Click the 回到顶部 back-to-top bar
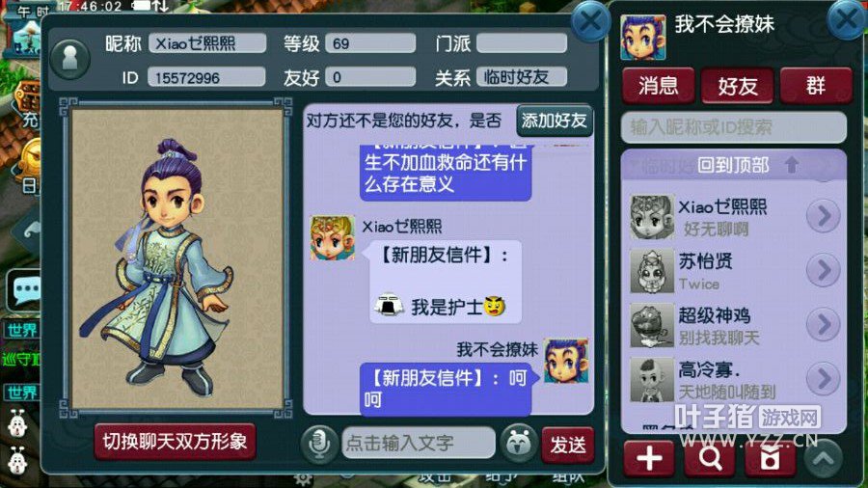868x488 pixels. click(x=734, y=165)
